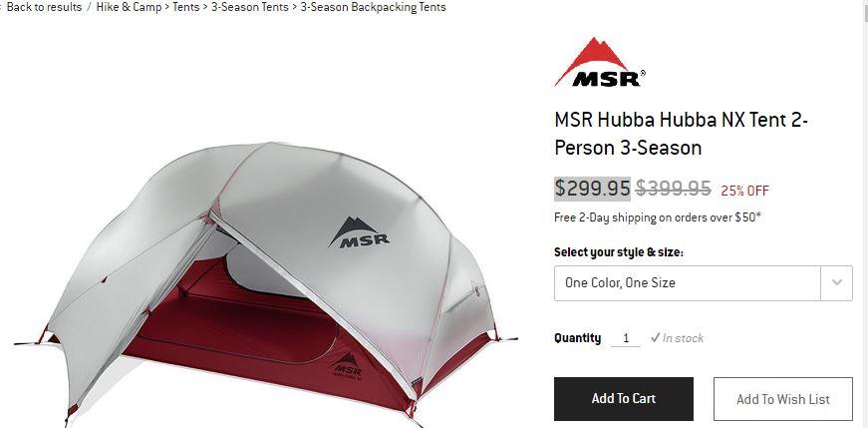Click the Add To Wish List button

782,399
